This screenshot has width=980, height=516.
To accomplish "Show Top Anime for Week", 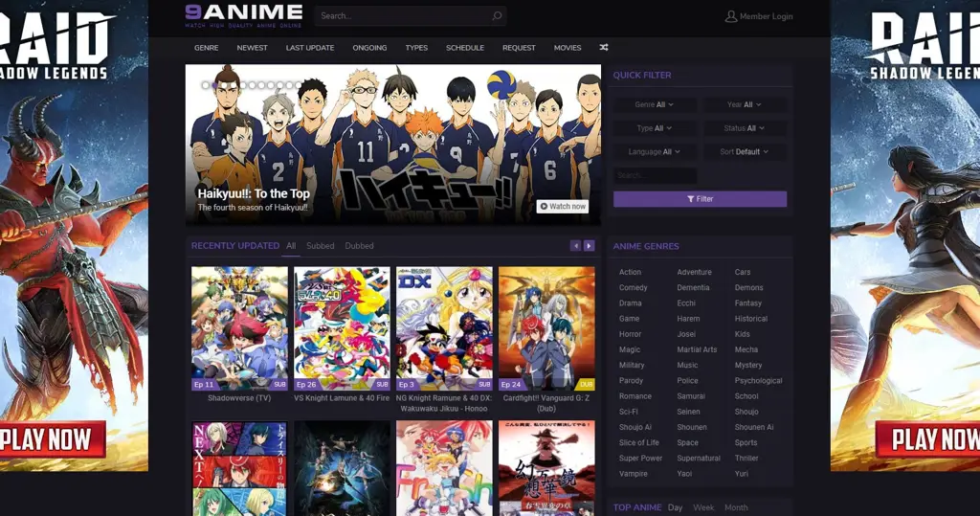I will tap(703, 507).
